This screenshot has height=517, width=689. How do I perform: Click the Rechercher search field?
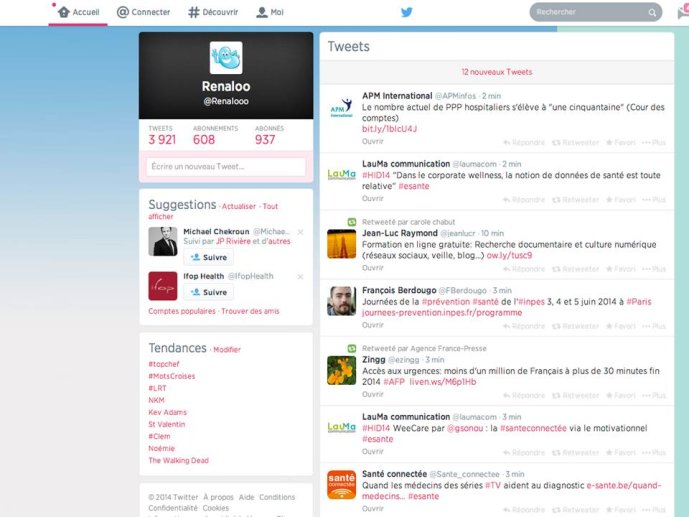(x=595, y=12)
